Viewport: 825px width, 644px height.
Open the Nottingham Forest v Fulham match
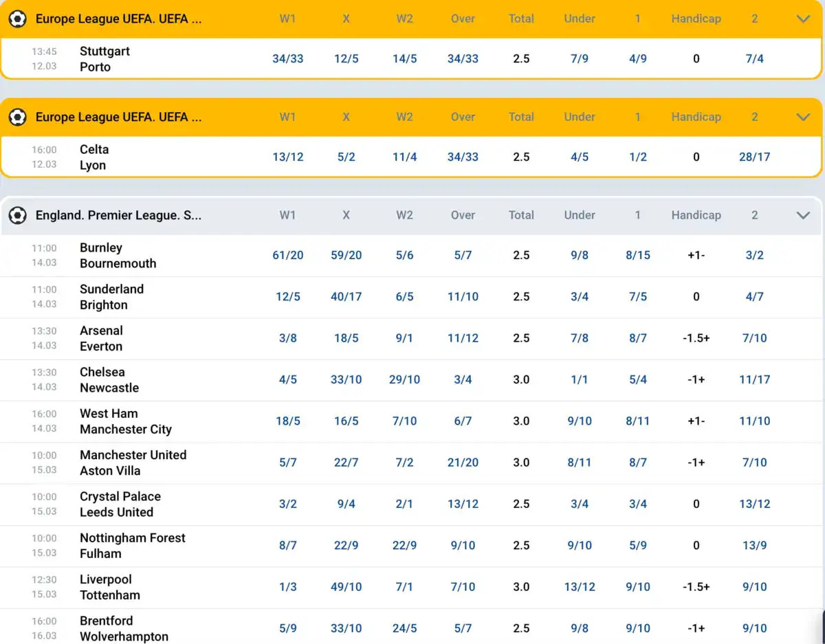[x=133, y=546]
